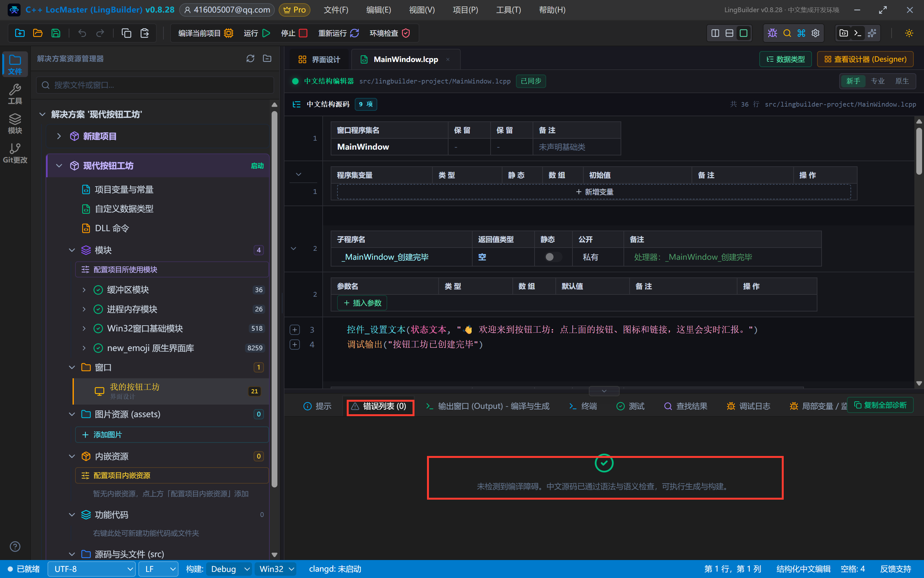
Task: Switch to 原生 editor mode
Action: [902, 81]
